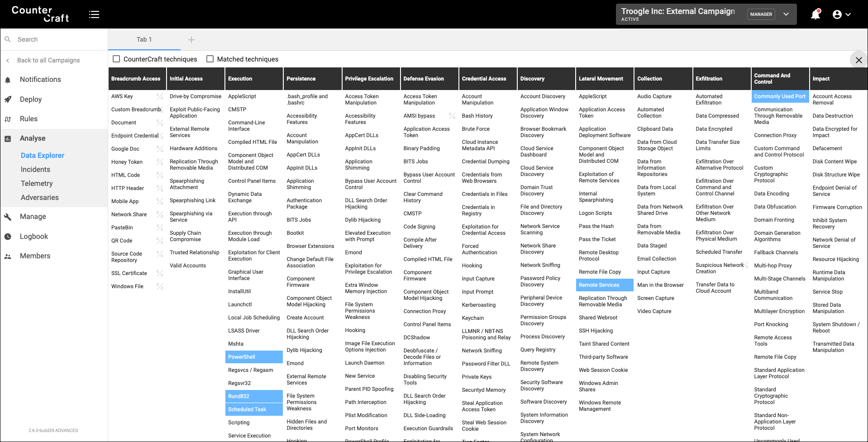Click the Scheduled Transfer technique
The height and width of the screenshot is (442, 868).
[719, 252]
